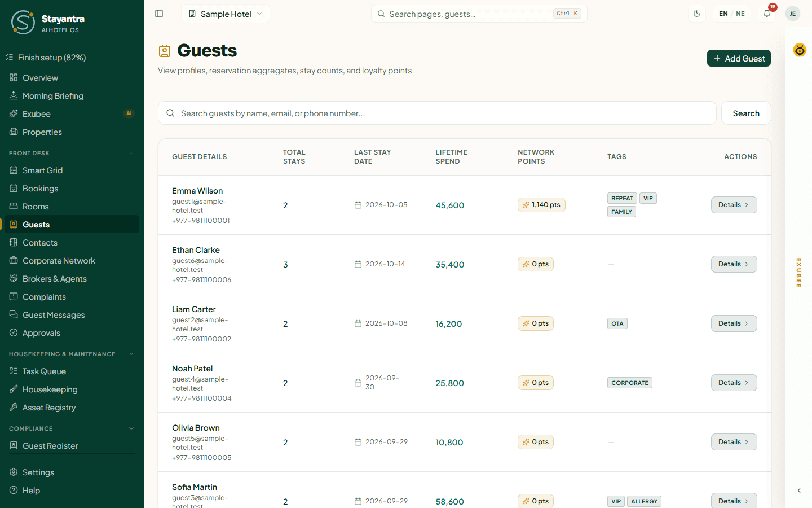The height and width of the screenshot is (508, 812).
Task: Click the Approvals check icon
Action: [x=14, y=332]
